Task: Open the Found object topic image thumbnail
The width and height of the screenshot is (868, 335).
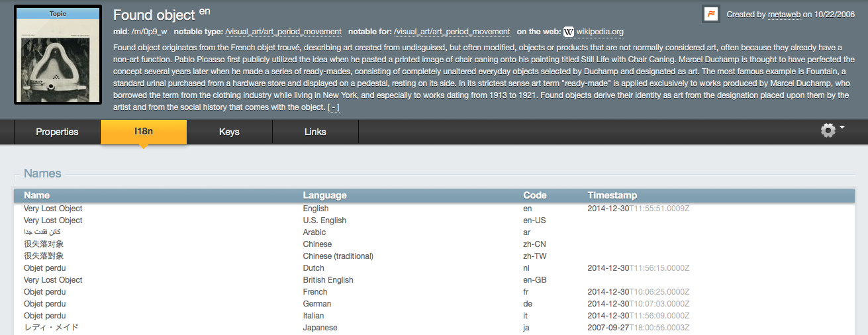Action: click(58, 54)
